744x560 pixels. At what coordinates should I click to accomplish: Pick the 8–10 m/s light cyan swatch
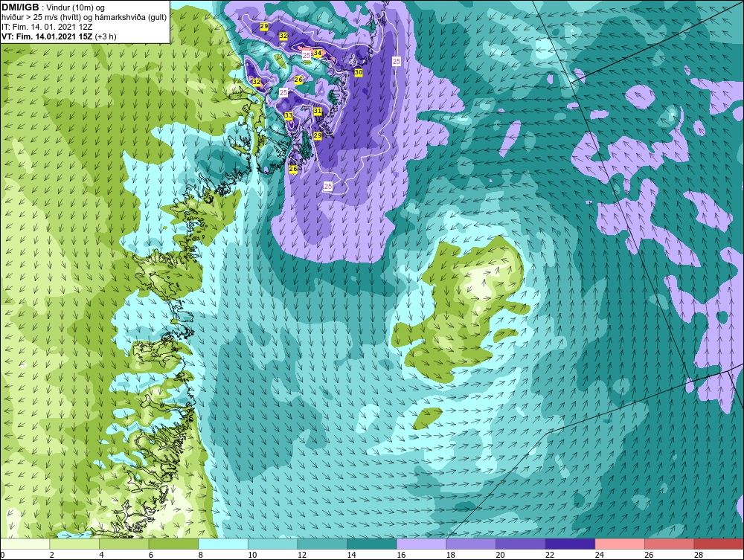[223, 544]
